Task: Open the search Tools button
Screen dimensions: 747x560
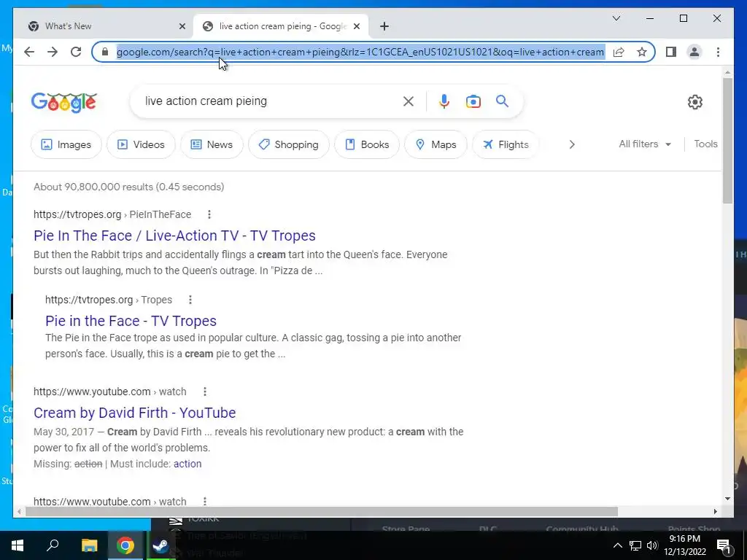Action: [705, 144]
